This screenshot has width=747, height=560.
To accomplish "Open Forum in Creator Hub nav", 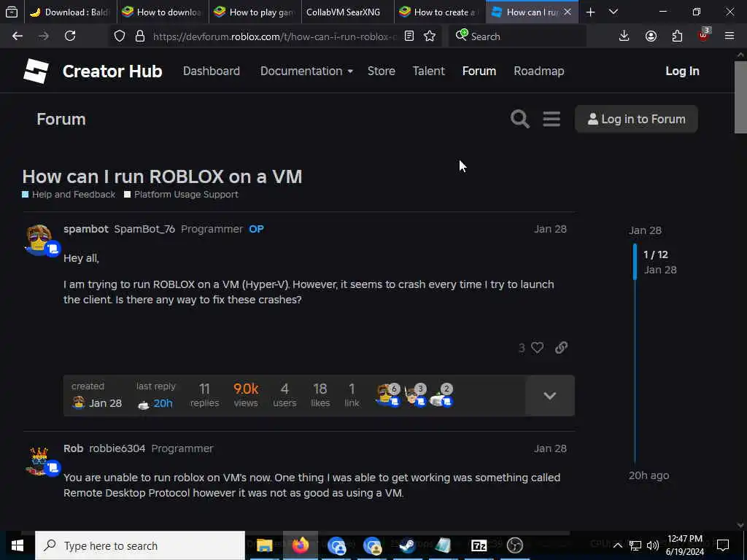I will [x=479, y=71].
